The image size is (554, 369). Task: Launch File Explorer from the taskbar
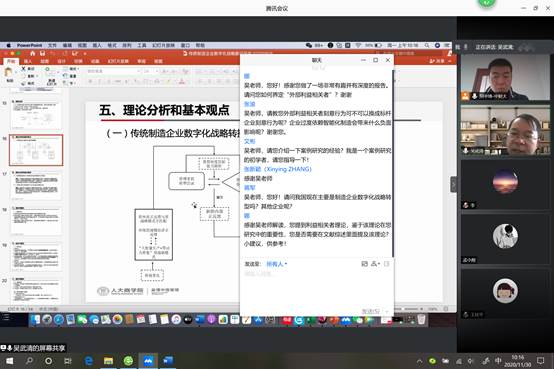click(108, 361)
